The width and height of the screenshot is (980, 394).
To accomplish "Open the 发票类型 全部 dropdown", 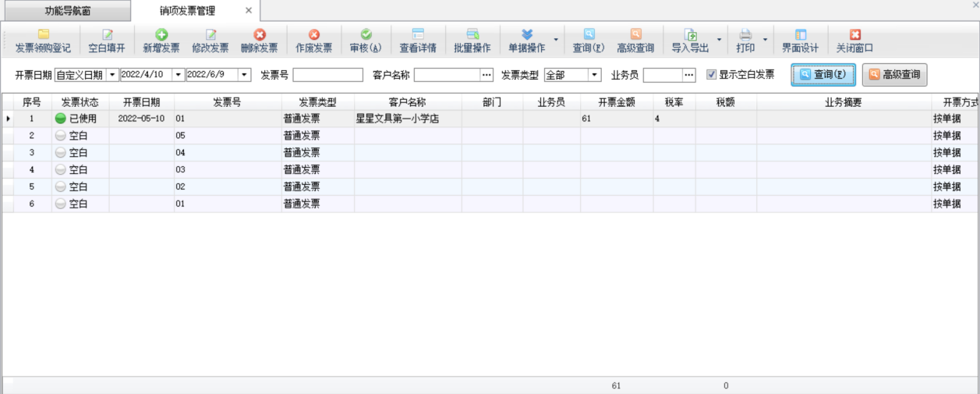I will (595, 75).
